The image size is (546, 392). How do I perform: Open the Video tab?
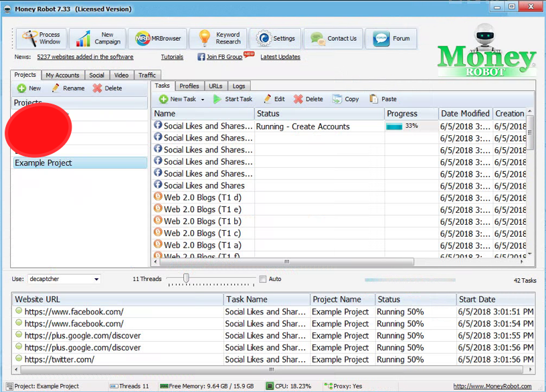[x=122, y=75]
